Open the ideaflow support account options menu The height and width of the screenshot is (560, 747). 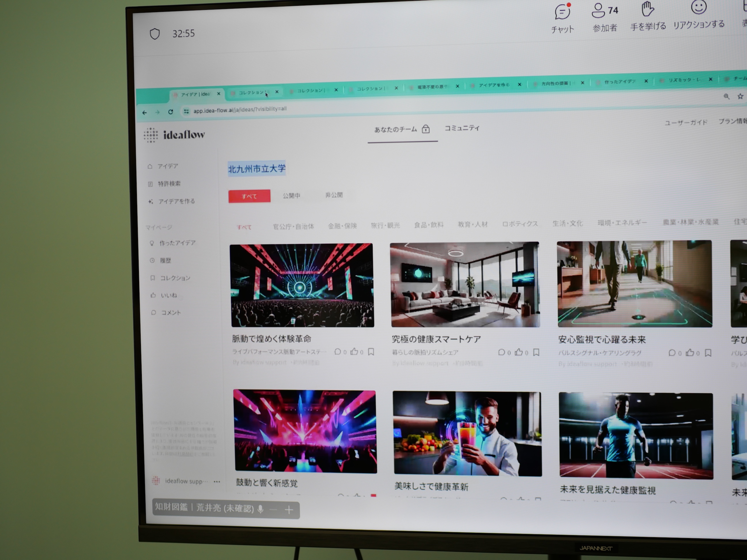(x=217, y=482)
